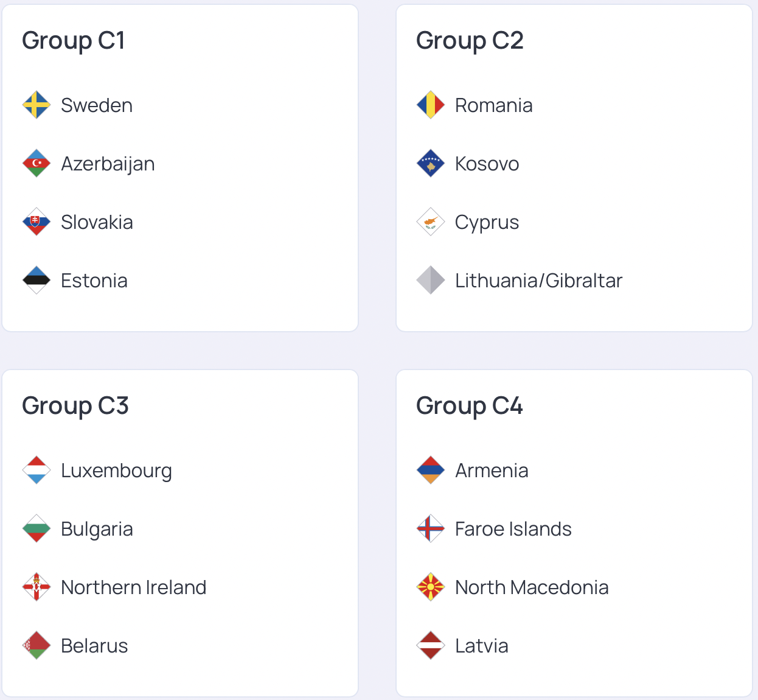The width and height of the screenshot is (758, 700).
Task: Click the Luxembourg flag icon
Action: [37, 471]
